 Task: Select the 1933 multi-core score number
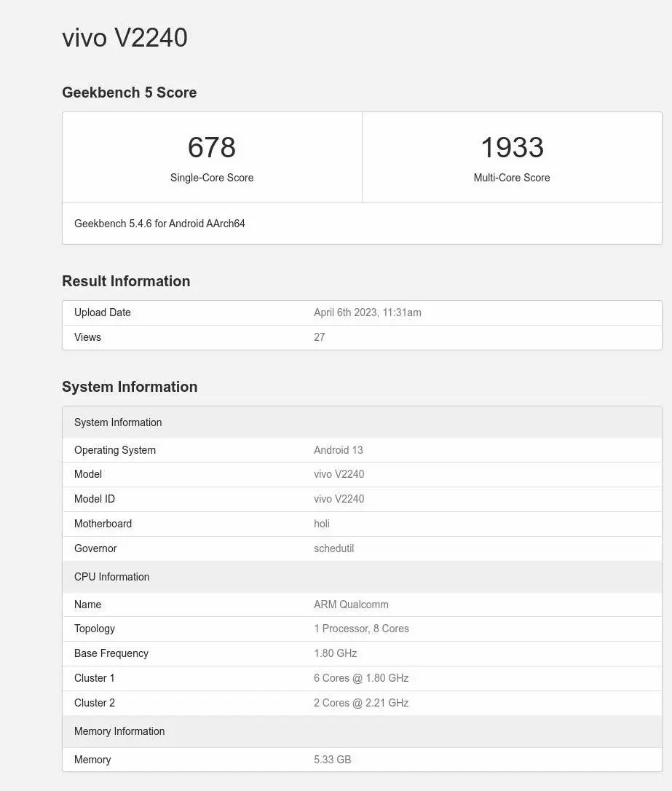(513, 147)
